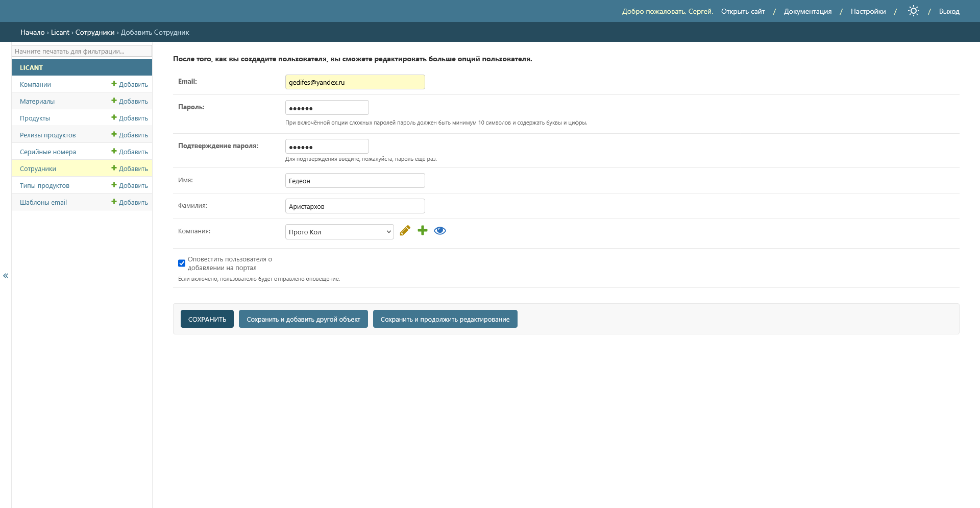Click the eye icon to view selected company
Screen dimensions: 980x508
[x=439, y=231]
